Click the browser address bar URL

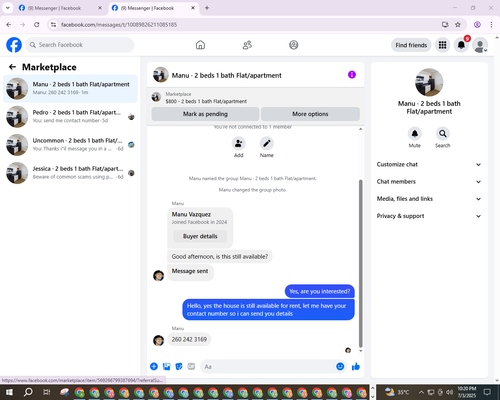[119, 25]
